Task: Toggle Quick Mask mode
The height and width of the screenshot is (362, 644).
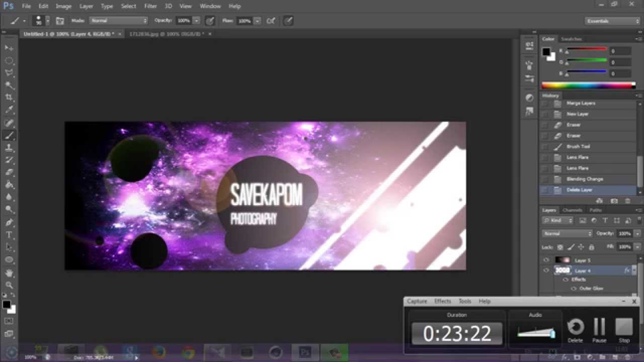Action: pos(9,320)
